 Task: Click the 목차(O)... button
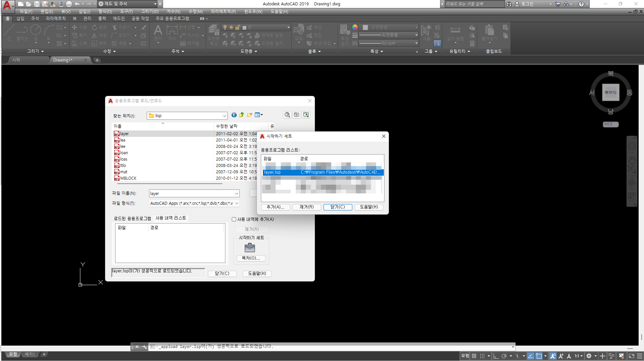coord(251,258)
